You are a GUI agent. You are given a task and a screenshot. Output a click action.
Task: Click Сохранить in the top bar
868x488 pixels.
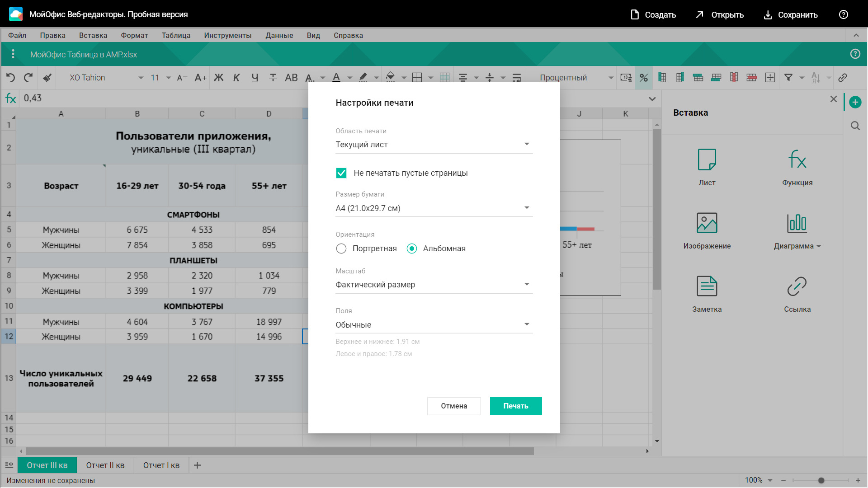(x=791, y=14)
